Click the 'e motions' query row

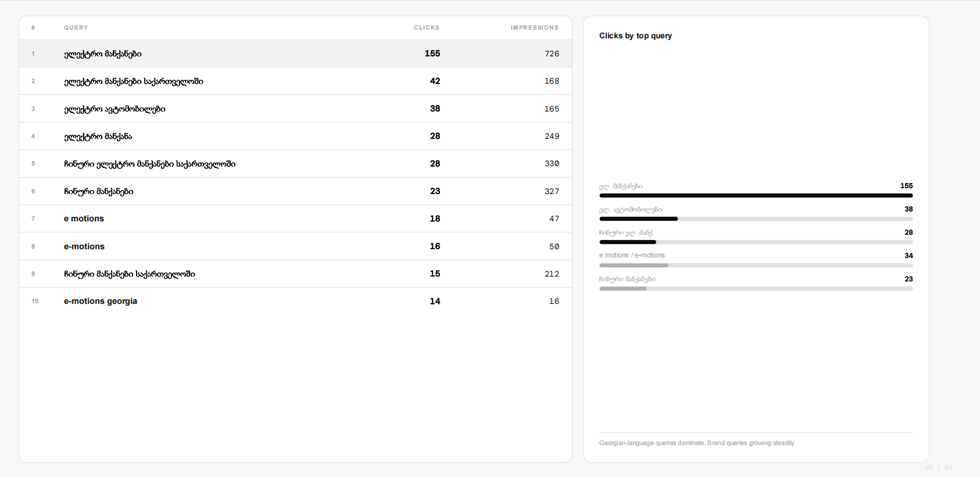coord(295,218)
